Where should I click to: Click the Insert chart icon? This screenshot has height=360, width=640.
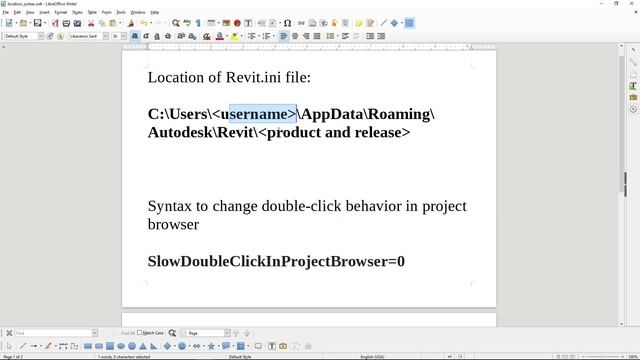pos(237,23)
